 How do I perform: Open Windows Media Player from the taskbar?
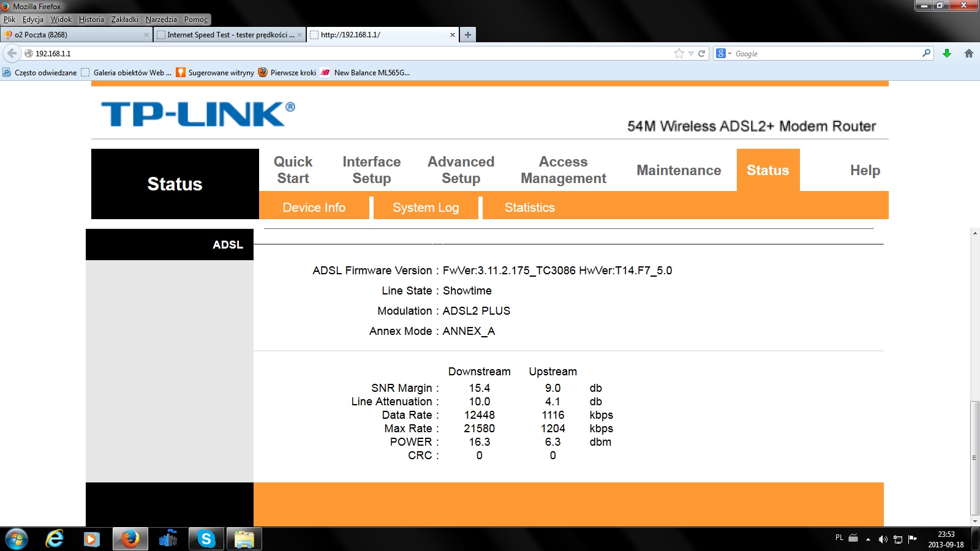[x=92, y=539]
